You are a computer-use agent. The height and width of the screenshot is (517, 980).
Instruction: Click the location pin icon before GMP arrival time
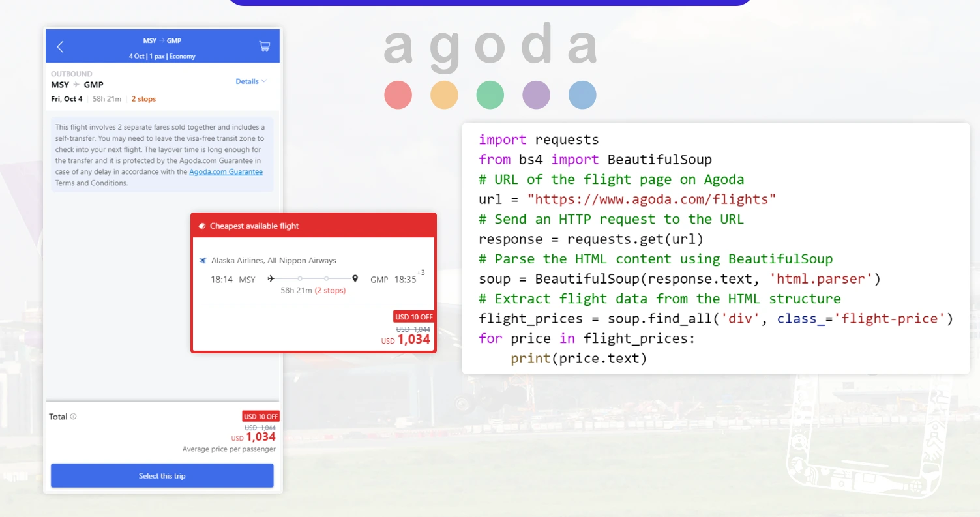[x=355, y=278]
